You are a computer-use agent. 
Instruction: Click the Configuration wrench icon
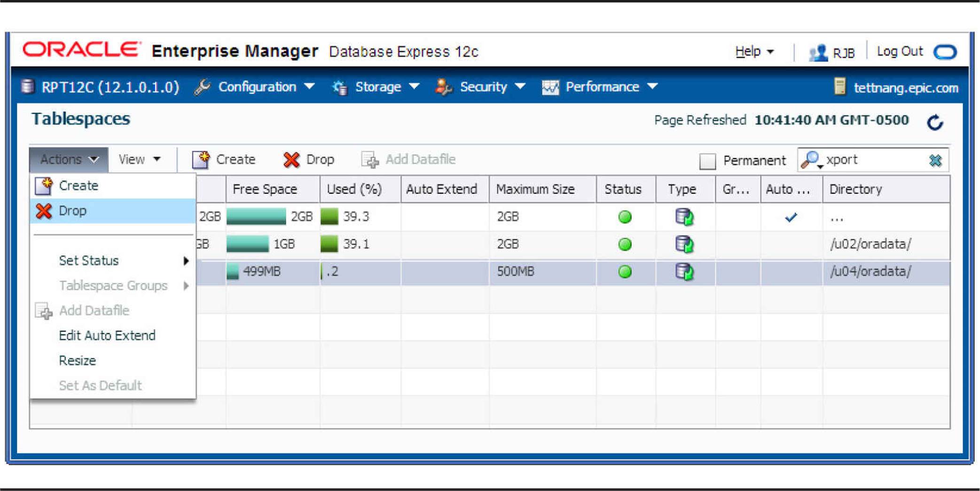203,87
